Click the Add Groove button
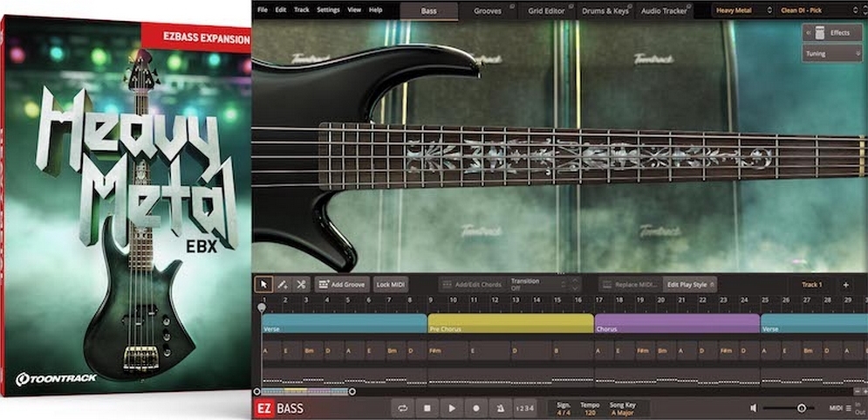 [343, 285]
